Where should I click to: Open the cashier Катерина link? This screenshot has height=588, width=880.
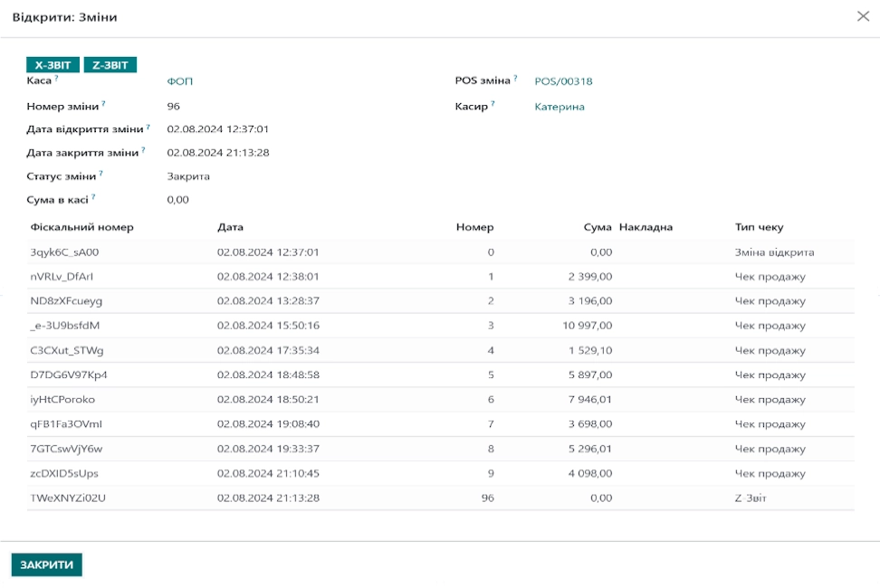pos(560,107)
